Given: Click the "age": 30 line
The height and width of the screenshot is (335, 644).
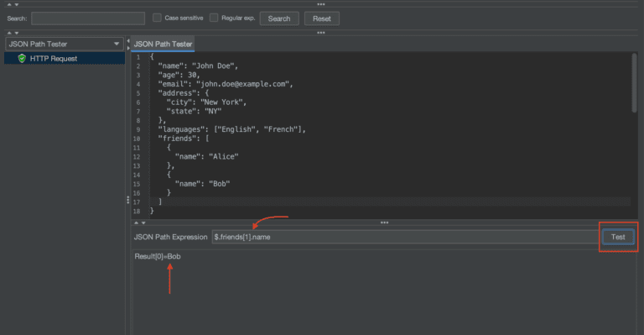Looking at the screenshot, I should pyautogui.click(x=179, y=75).
